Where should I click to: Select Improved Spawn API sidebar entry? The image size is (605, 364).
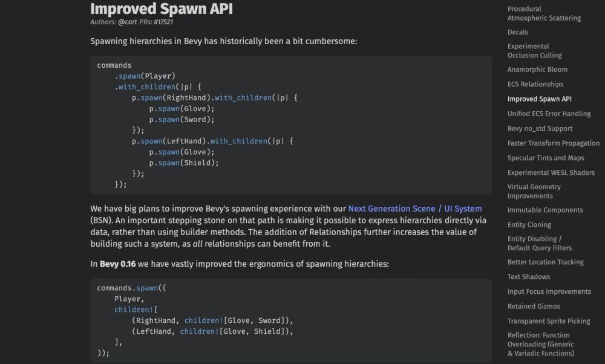pos(540,99)
